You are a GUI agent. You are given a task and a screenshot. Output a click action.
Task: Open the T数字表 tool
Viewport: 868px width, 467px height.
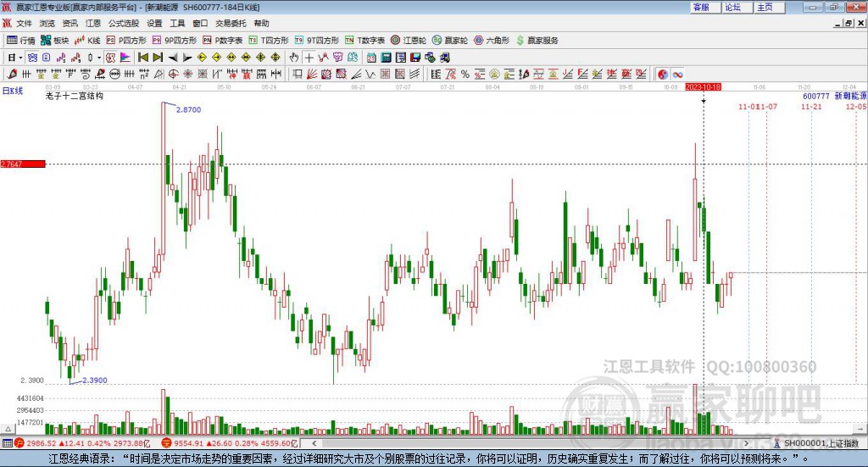(364, 40)
